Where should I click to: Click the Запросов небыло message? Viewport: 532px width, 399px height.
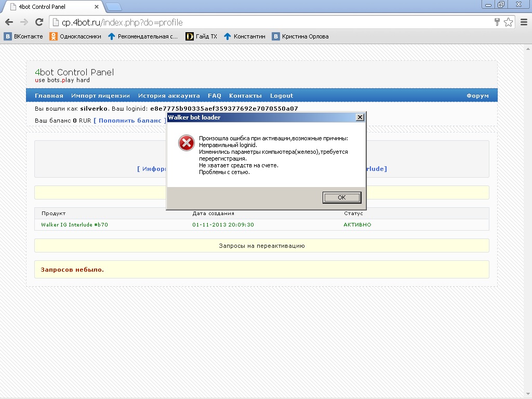(72, 270)
